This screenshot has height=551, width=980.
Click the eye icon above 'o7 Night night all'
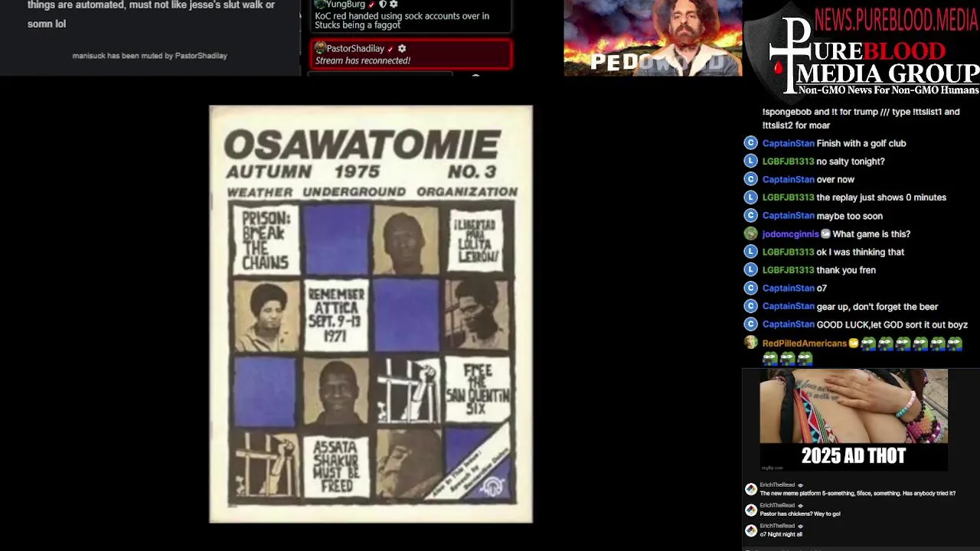(800, 527)
